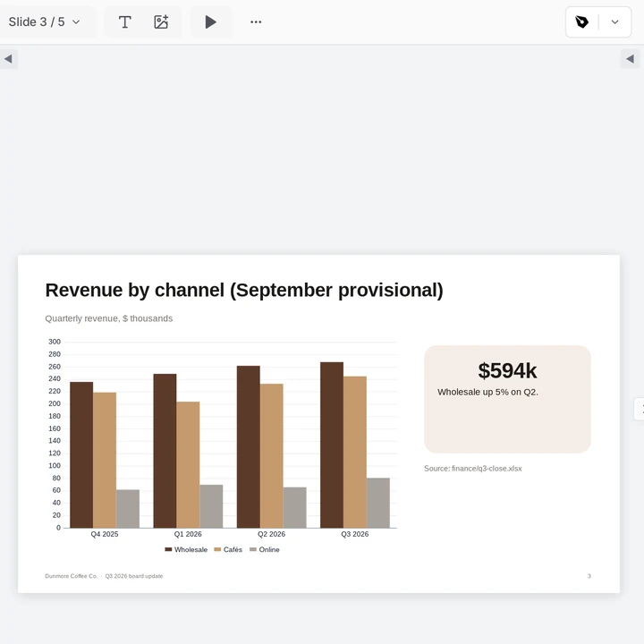Click the Cafés legend entry
Viewport: 644px width, 644px height.
(x=228, y=549)
